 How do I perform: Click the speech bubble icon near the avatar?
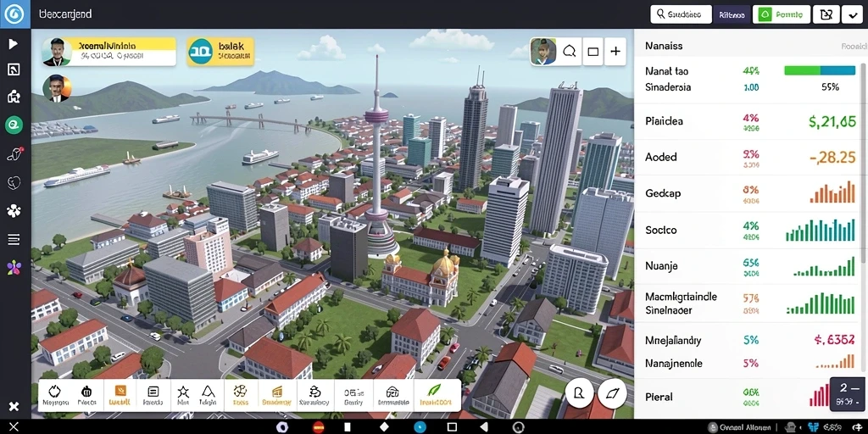click(x=569, y=52)
